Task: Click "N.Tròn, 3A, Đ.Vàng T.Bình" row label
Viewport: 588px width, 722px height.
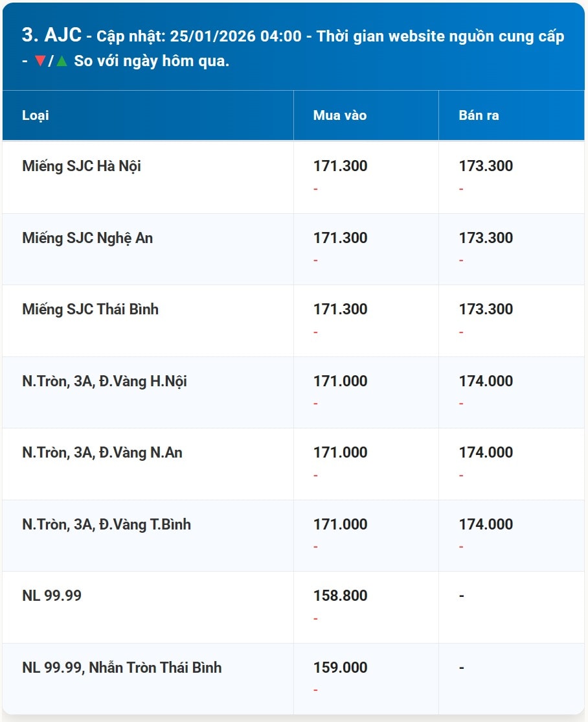Action: point(106,524)
